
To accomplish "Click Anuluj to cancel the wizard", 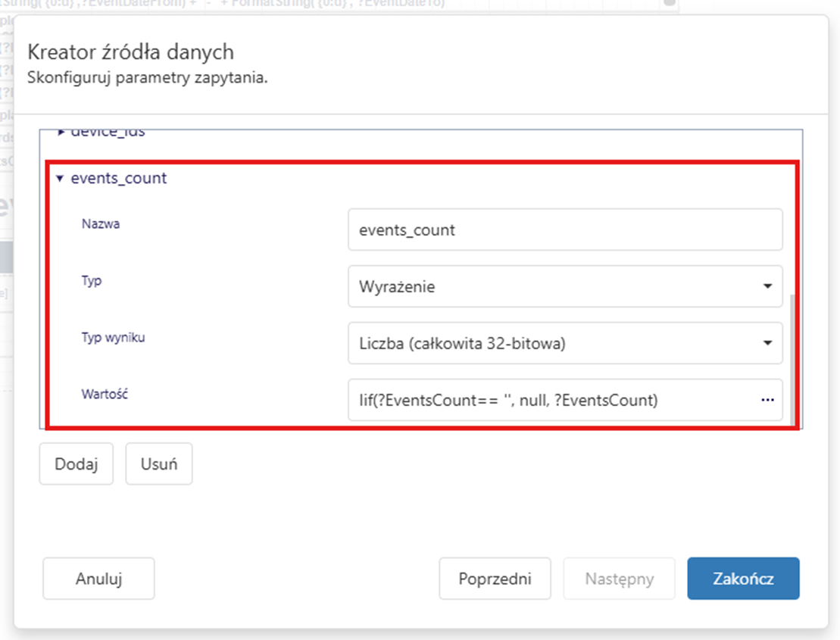I will click(98, 579).
